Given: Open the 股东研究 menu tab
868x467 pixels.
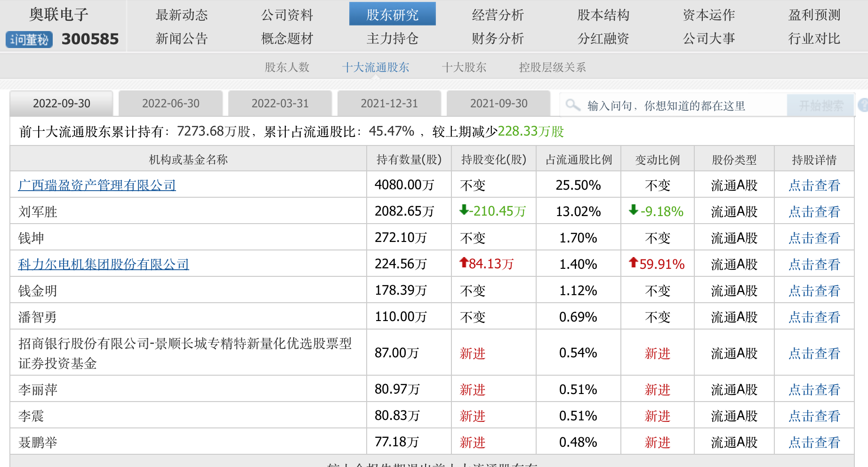Looking at the screenshot, I should pos(392,15).
